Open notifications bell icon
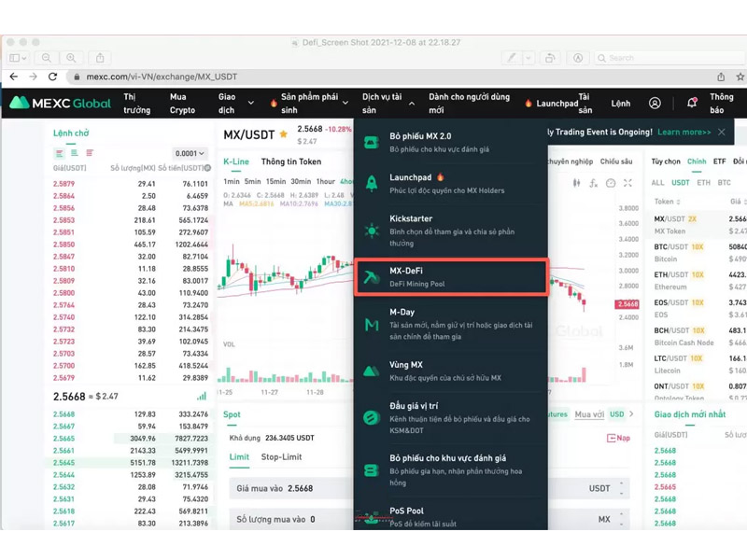Viewport: 747px width, 560px height. (692, 103)
